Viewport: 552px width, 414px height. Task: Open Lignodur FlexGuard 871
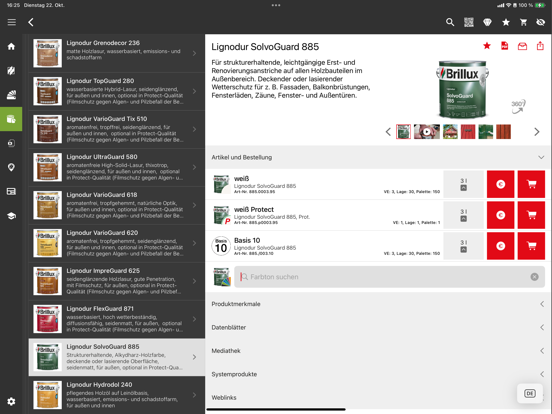[x=117, y=320]
